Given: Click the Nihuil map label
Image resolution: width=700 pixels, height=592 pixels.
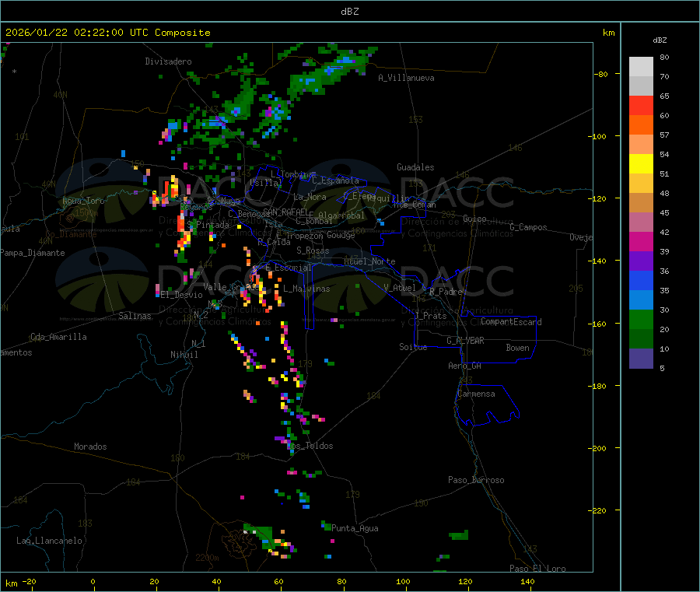Looking at the screenshot, I should coord(184,355).
